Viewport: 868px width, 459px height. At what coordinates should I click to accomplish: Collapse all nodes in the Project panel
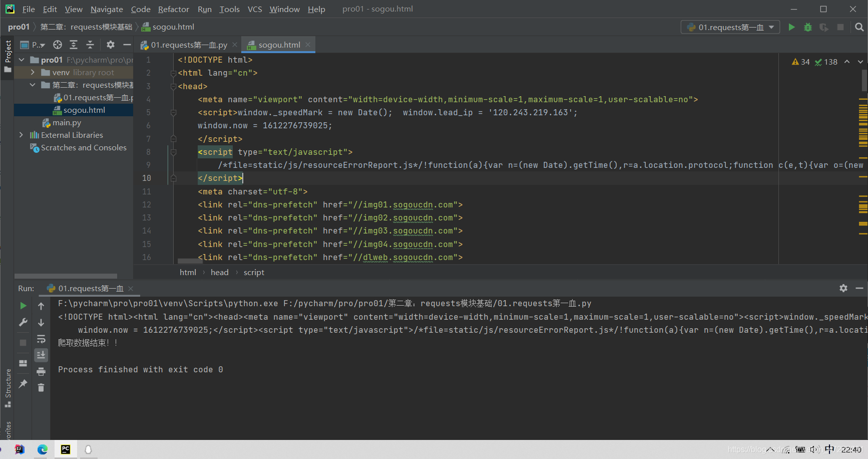[90, 45]
